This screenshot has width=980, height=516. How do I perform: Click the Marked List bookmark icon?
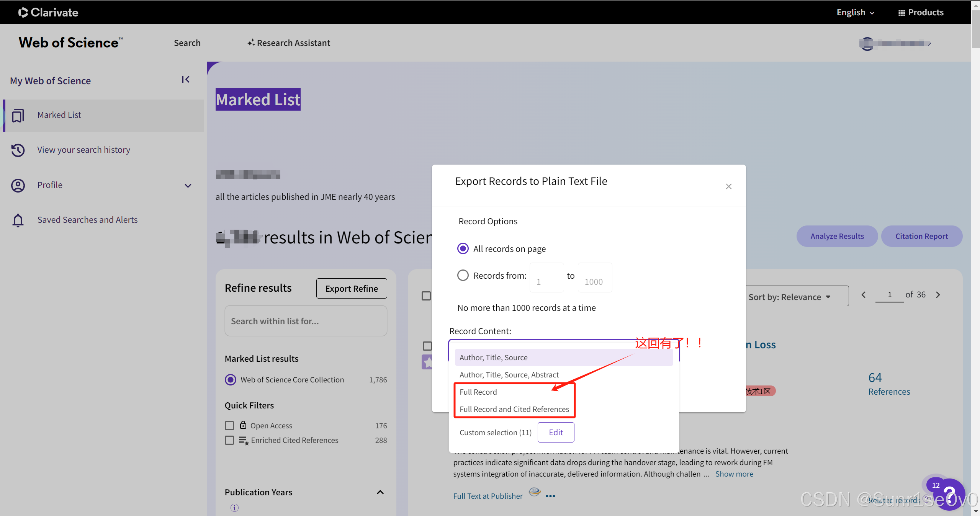(18, 115)
